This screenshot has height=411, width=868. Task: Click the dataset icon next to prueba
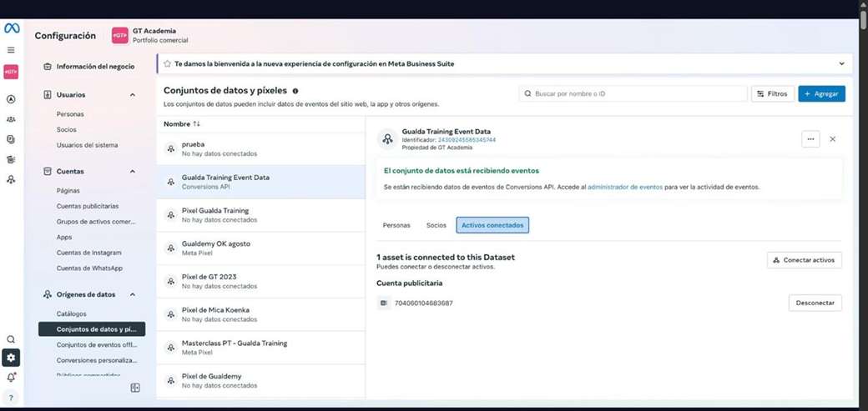[x=171, y=148]
